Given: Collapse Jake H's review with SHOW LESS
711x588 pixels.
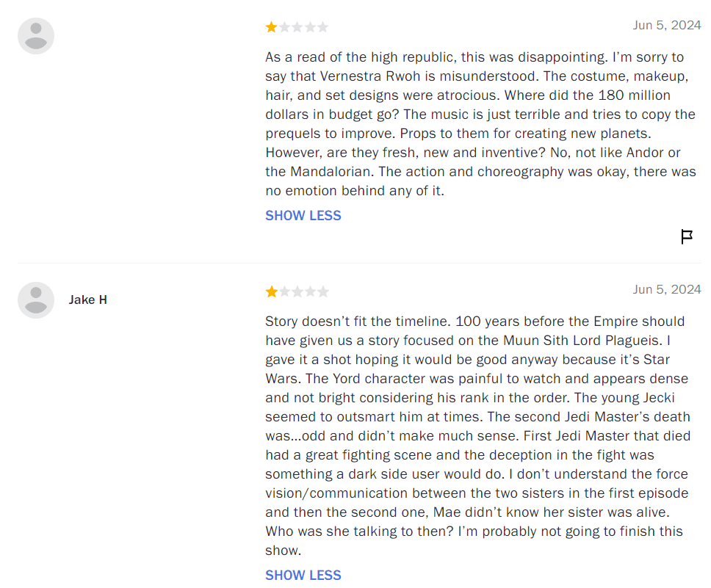Looking at the screenshot, I should (303, 576).
